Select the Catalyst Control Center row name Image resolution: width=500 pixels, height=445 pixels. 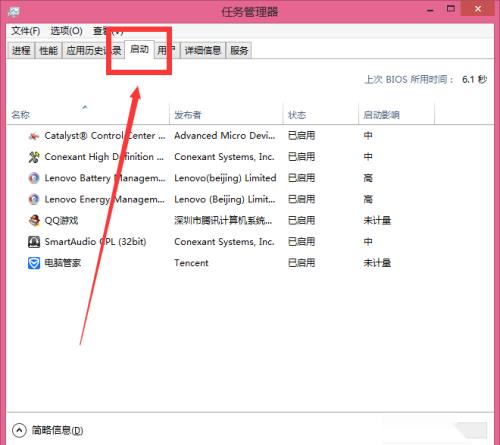[105, 136]
